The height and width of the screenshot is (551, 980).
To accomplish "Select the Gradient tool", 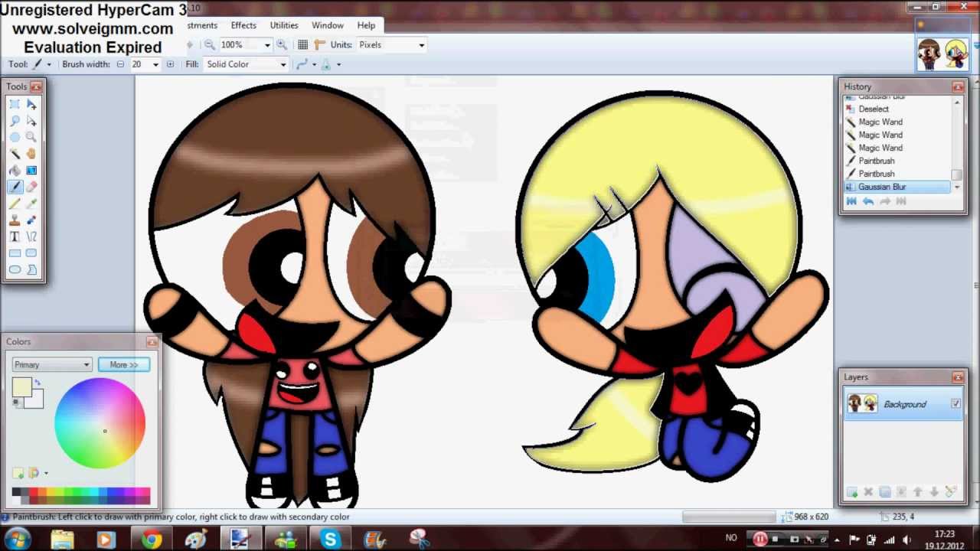I will click(x=31, y=170).
